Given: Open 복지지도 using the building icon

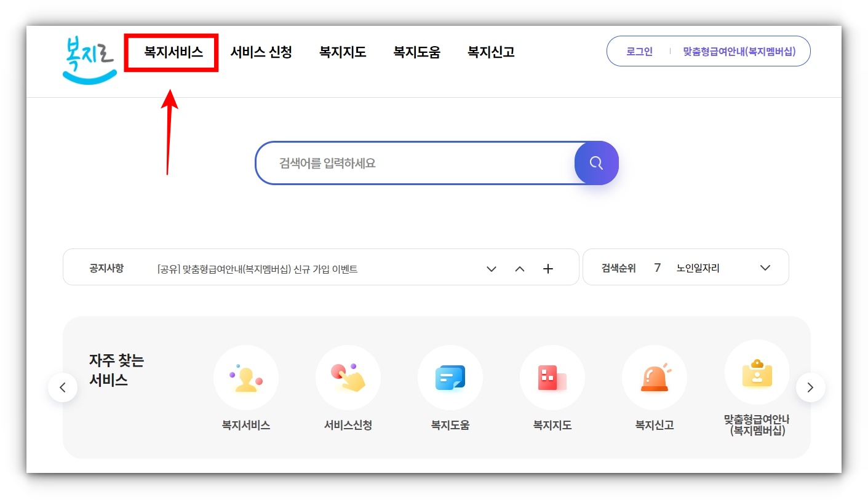Looking at the screenshot, I should pos(552,378).
